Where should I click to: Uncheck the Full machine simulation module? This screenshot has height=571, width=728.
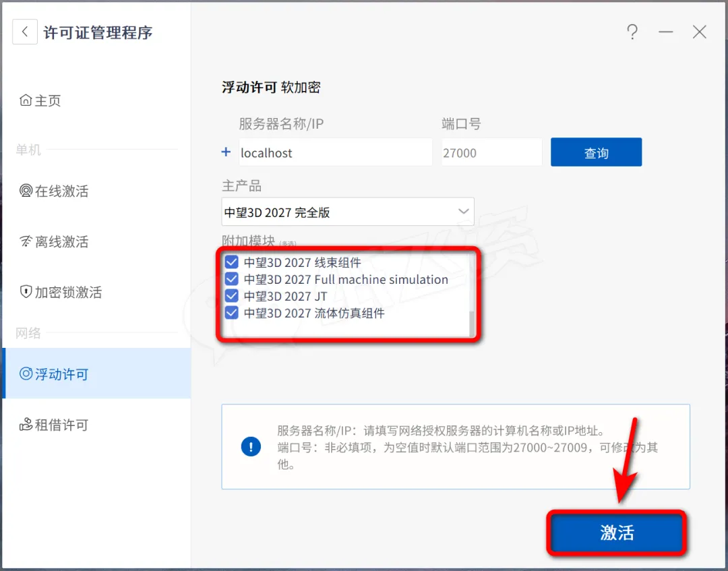click(231, 279)
